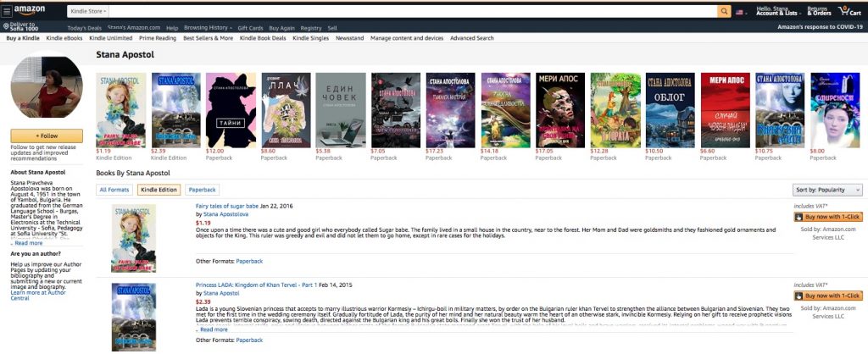
Task: Click the Fairy tales list cover image
Action: coord(133,238)
